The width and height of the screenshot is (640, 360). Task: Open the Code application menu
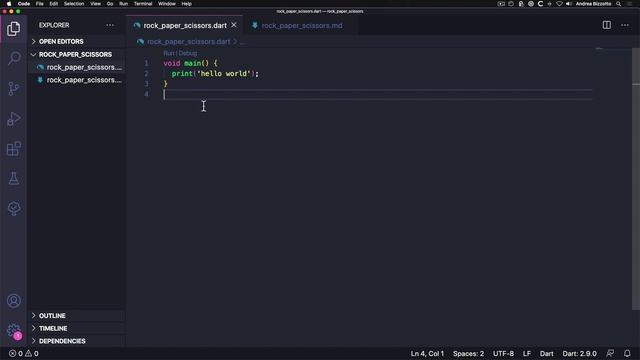click(24, 4)
